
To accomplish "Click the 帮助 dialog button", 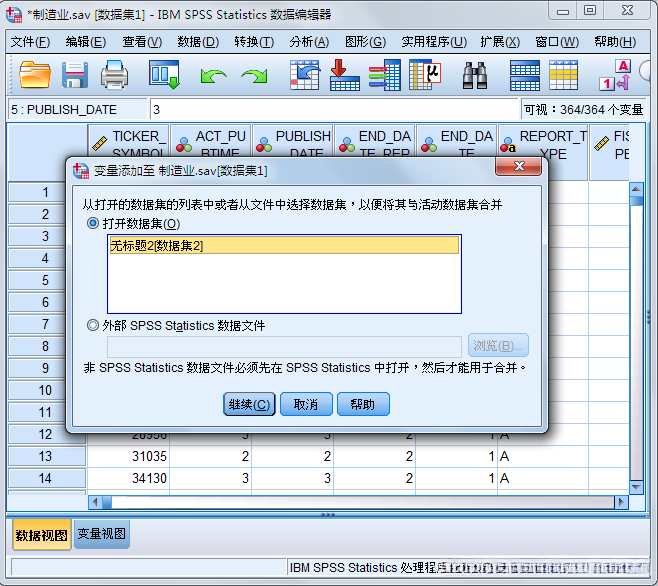I will coord(363,404).
